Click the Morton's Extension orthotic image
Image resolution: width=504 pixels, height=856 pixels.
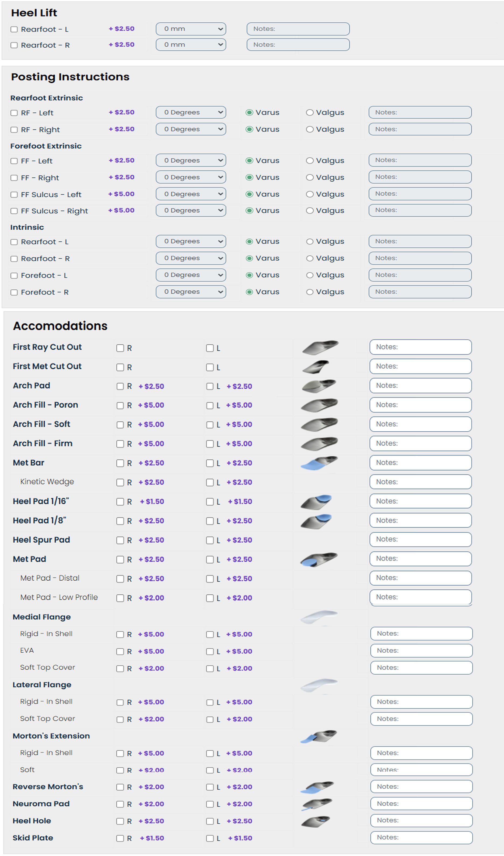[x=318, y=736]
